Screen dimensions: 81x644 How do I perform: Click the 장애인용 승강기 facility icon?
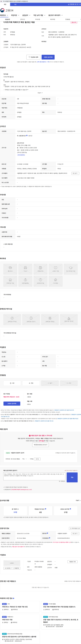tap(31, 320)
